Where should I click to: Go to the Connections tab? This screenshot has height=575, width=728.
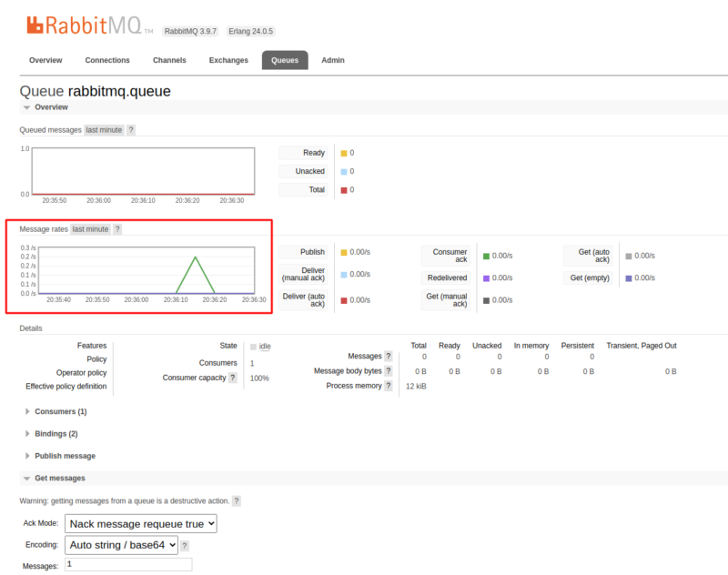coord(107,60)
